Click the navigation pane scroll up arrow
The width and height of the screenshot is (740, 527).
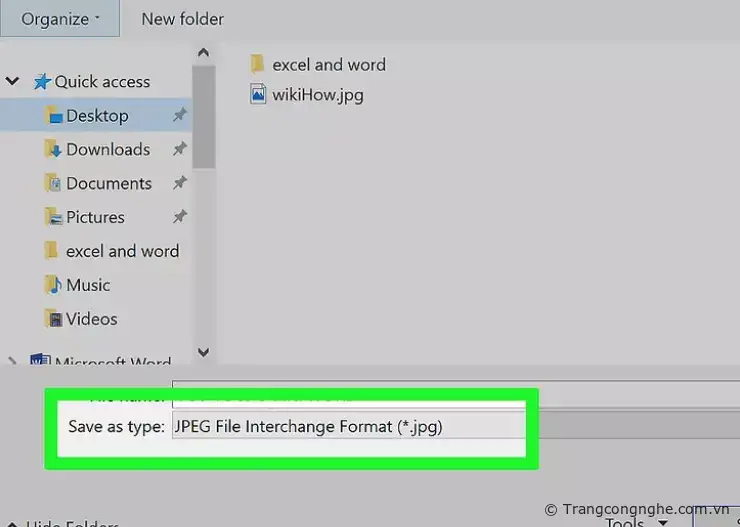(204, 53)
